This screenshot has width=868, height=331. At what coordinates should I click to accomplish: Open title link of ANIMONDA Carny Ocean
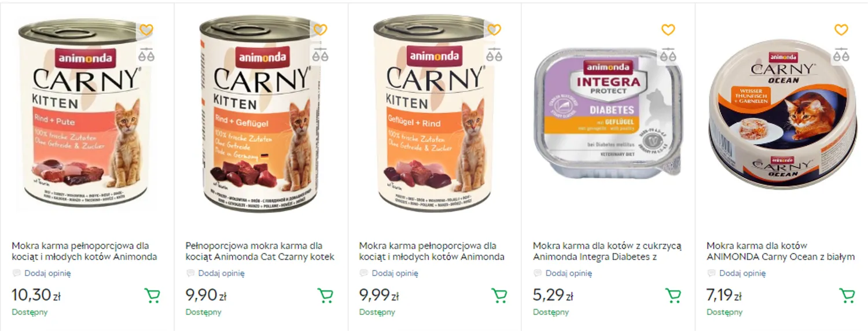(x=780, y=251)
